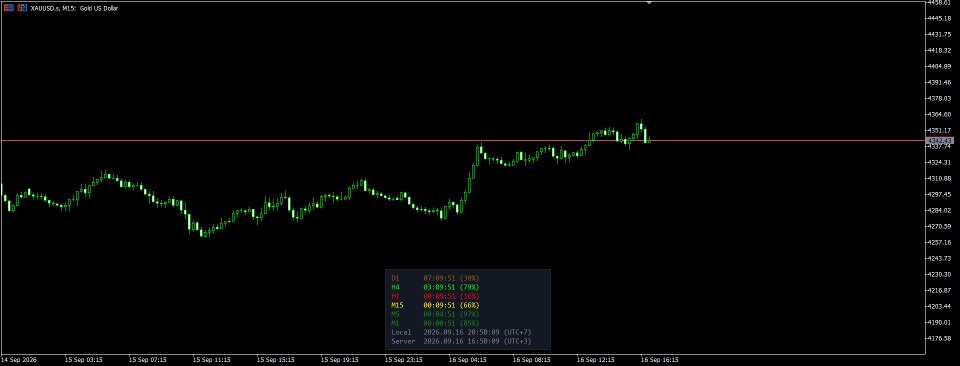Click time axis label 15 Sep 03:15
The width and height of the screenshot is (960, 366).
(84, 360)
